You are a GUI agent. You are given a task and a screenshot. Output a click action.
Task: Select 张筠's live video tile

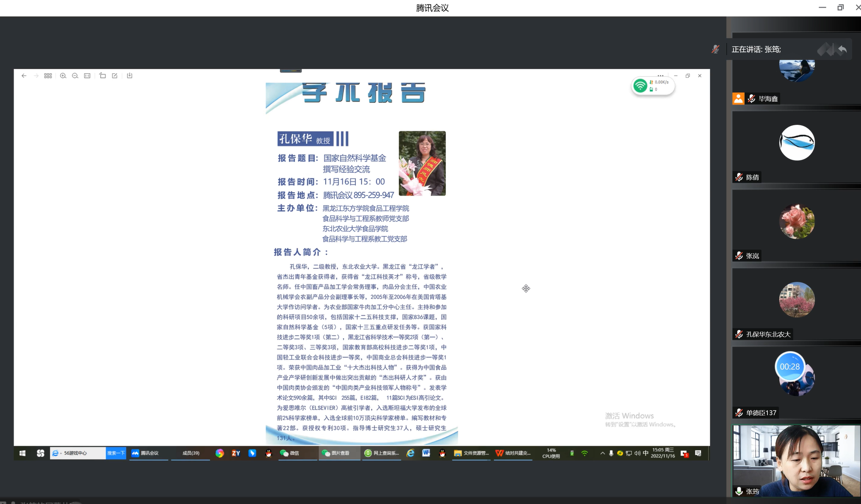tap(796, 461)
